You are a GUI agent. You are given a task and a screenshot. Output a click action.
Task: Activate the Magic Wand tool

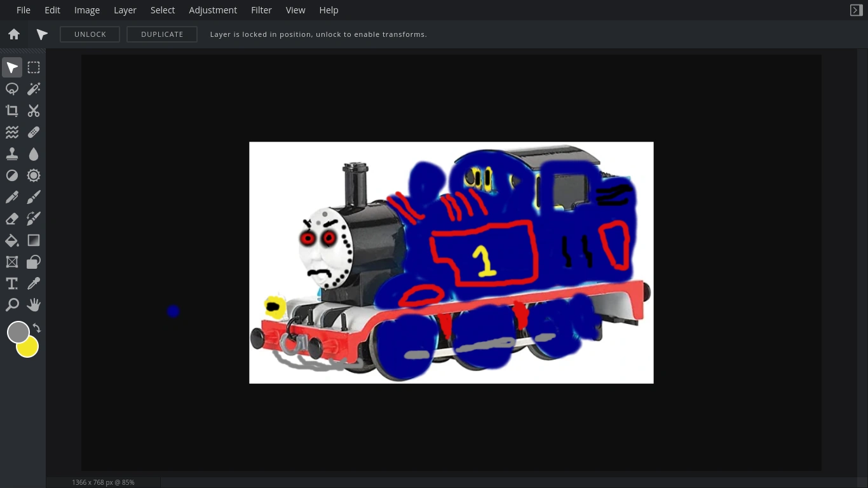tap(34, 89)
